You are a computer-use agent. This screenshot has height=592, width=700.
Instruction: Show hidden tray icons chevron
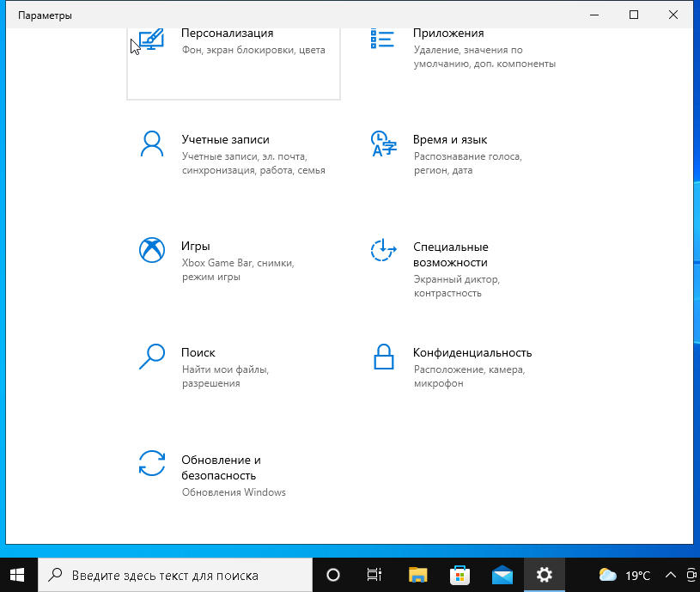click(x=671, y=575)
